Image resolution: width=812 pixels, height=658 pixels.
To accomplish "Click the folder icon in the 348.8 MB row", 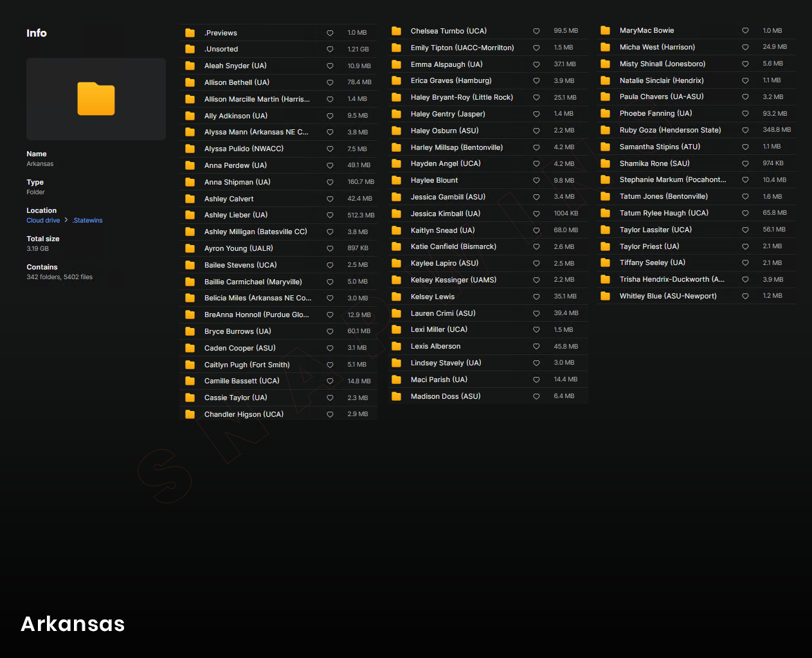I will tap(605, 130).
